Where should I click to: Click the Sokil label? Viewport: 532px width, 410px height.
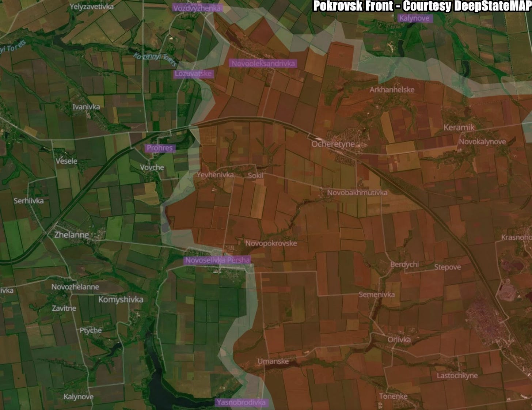coord(255,175)
